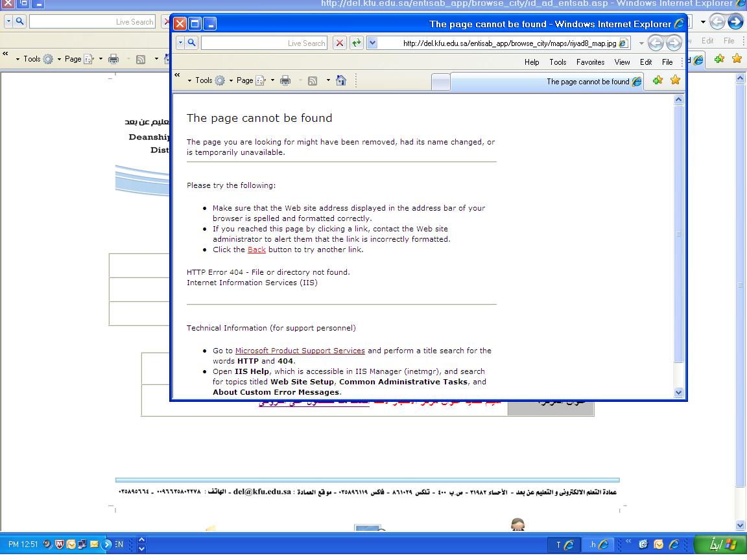Open the View menu

[x=622, y=62]
